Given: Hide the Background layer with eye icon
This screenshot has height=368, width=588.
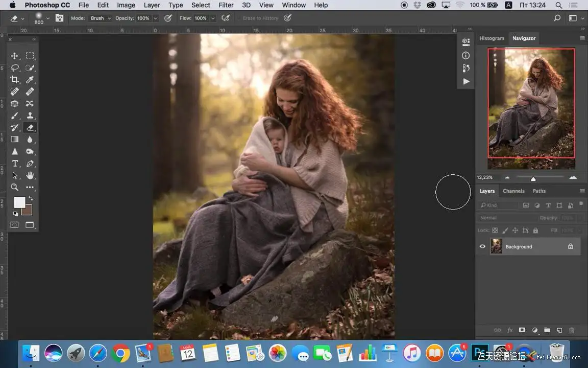Looking at the screenshot, I should click(482, 246).
